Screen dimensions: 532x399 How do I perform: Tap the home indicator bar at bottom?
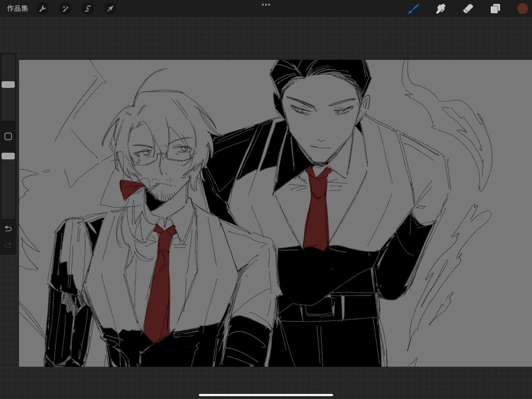coord(266,395)
